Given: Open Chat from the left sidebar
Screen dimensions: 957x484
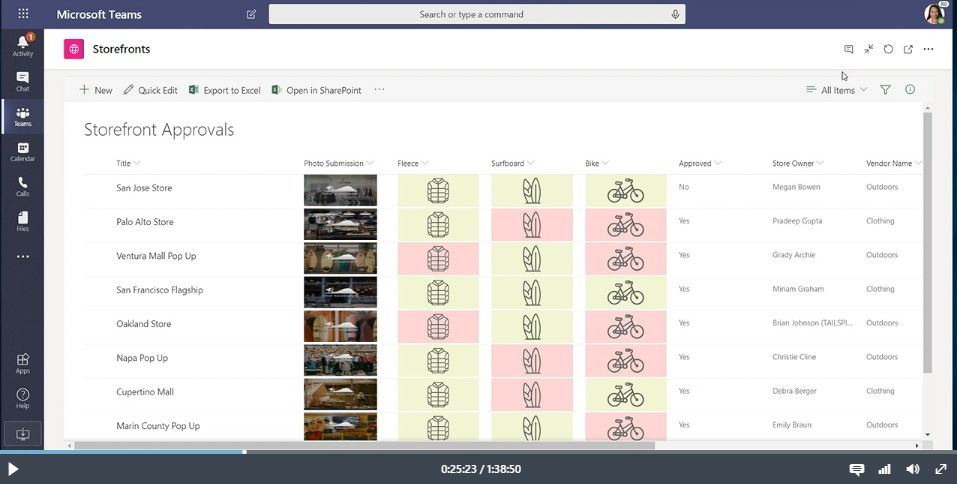Looking at the screenshot, I should (x=22, y=81).
